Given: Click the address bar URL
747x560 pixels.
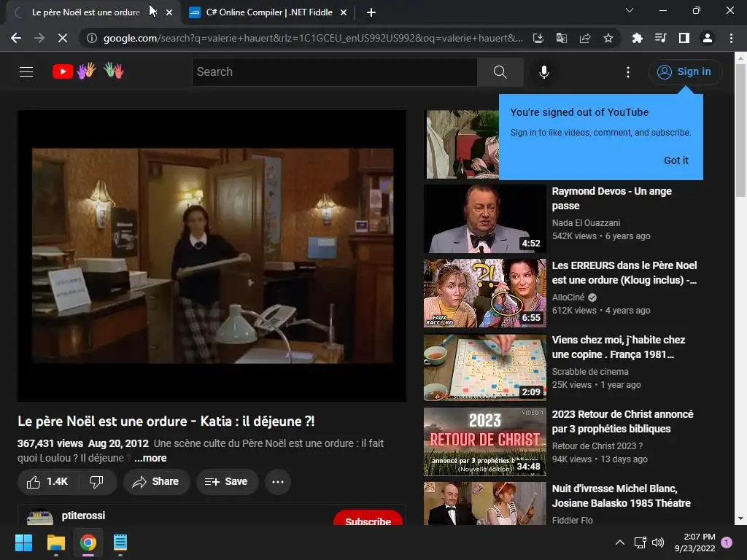Looking at the screenshot, I should pos(313,38).
